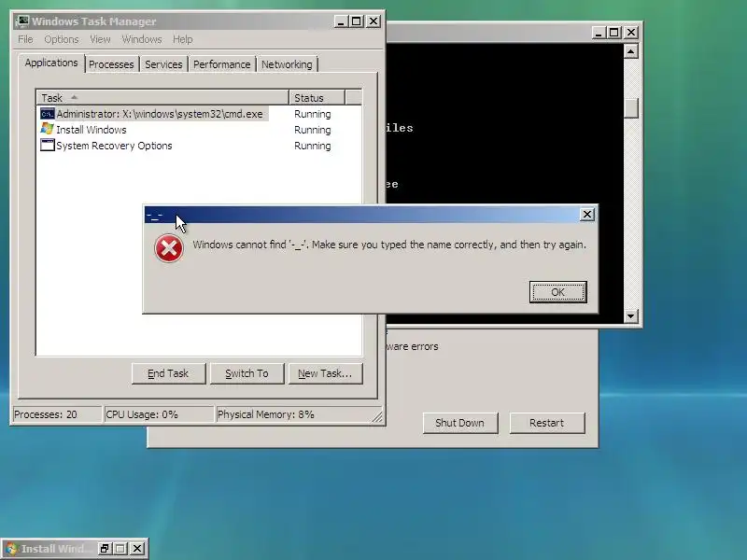Sort by the Task column header

click(162, 98)
